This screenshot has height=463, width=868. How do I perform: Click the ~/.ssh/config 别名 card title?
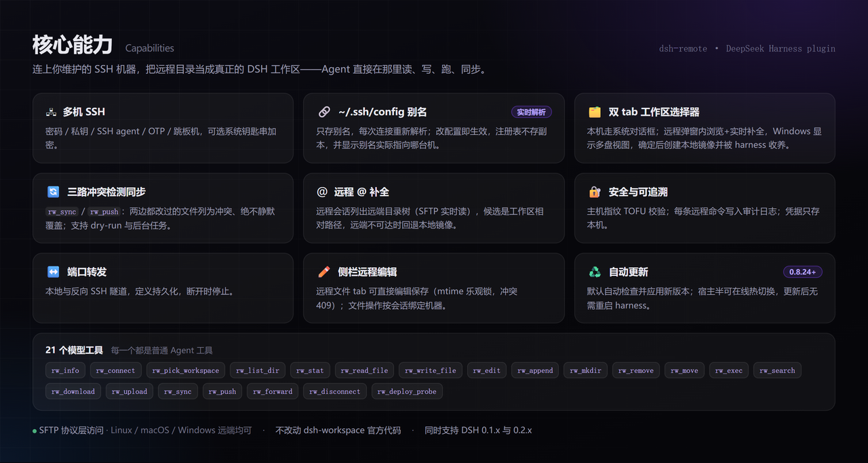(382, 112)
